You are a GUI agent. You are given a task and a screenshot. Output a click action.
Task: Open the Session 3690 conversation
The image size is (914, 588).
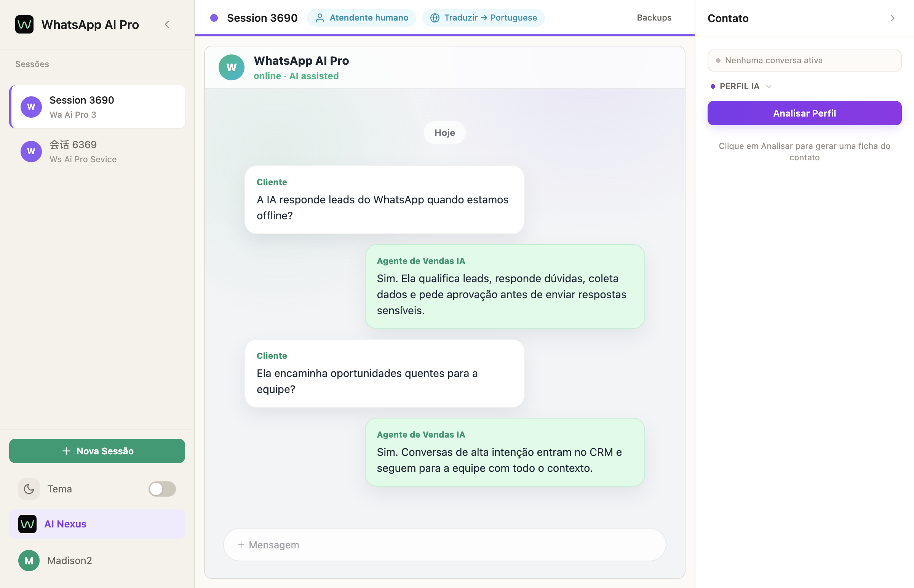(x=97, y=107)
